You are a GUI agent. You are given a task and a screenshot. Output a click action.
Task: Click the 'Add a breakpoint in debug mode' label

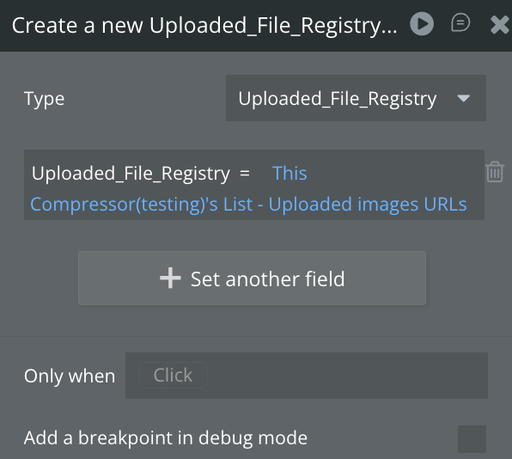166,438
